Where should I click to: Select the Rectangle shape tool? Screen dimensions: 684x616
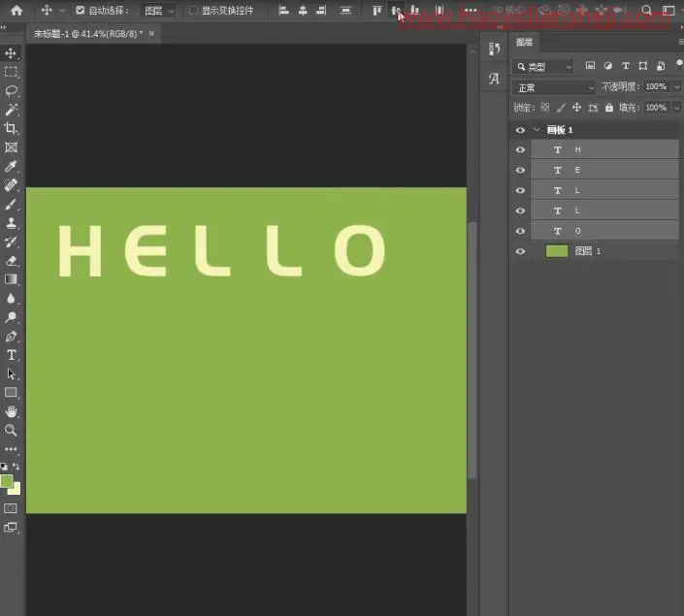click(11, 392)
